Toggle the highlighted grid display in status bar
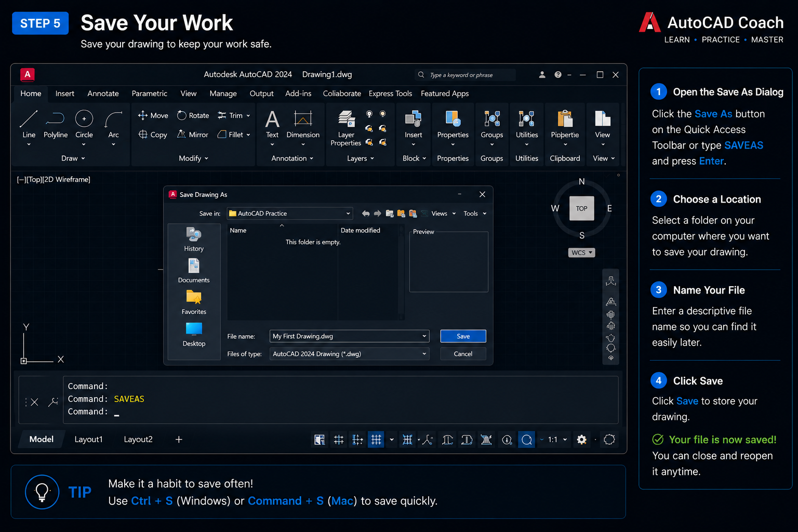Viewport: 798px width, 532px height. pos(376,440)
